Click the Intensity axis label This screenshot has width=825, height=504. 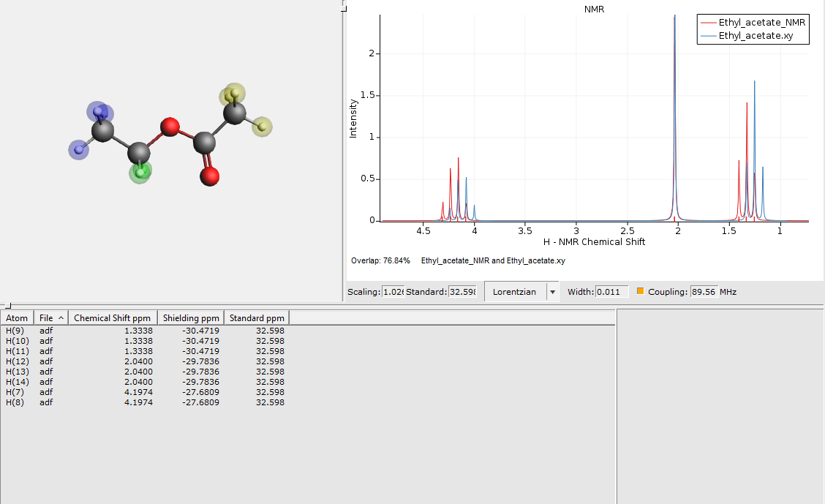(x=353, y=119)
